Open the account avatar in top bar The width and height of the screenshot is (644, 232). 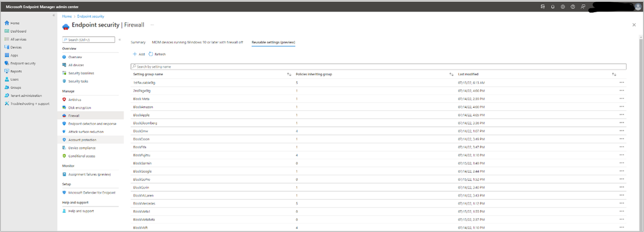pyautogui.click(x=637, y=7)
